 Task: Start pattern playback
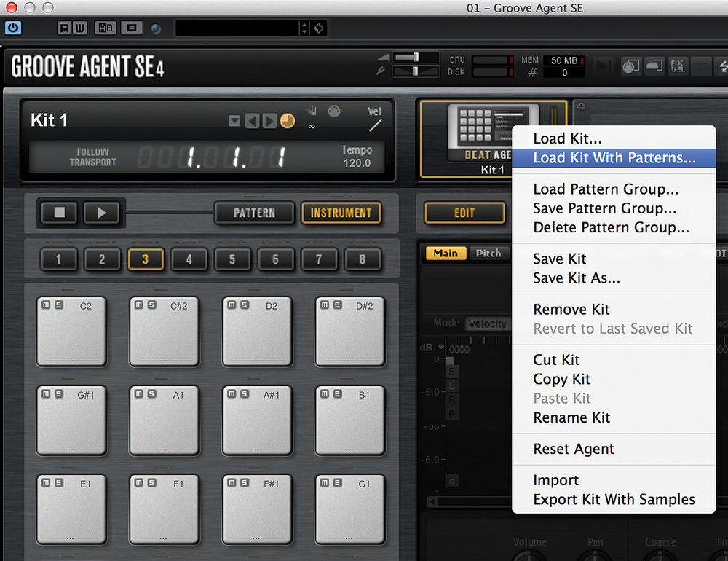102,213
